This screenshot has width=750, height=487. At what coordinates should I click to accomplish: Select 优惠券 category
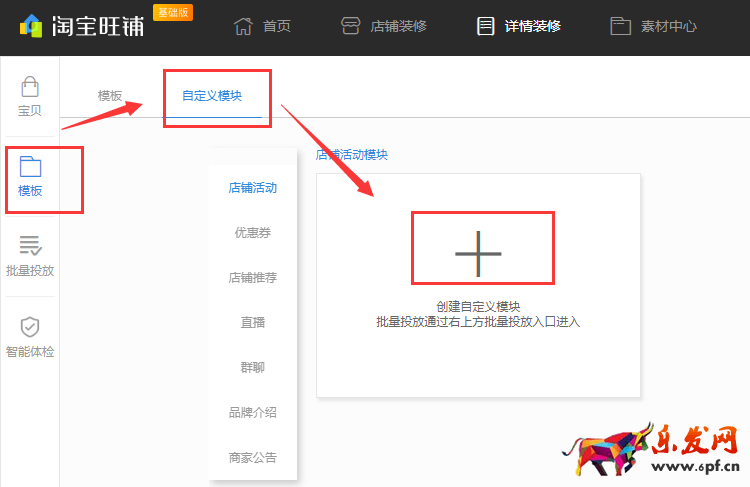point(252,233)
